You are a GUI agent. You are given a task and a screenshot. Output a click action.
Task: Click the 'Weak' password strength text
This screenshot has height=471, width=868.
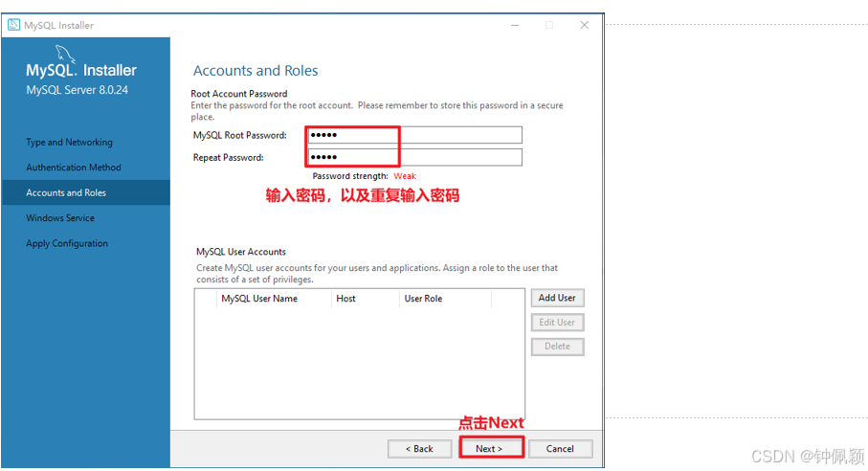point(405,176)
